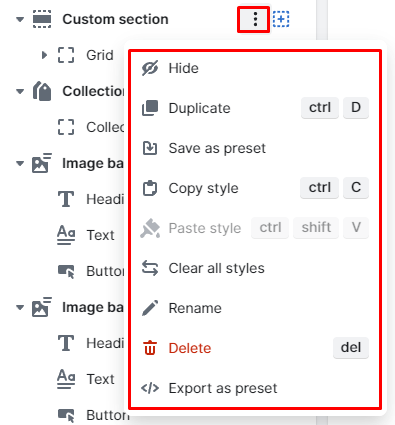The height and width of the screenshot is (425, 395).
Task: Choose Export as preset
Action: pyautogui.click(x=255, y=388)
